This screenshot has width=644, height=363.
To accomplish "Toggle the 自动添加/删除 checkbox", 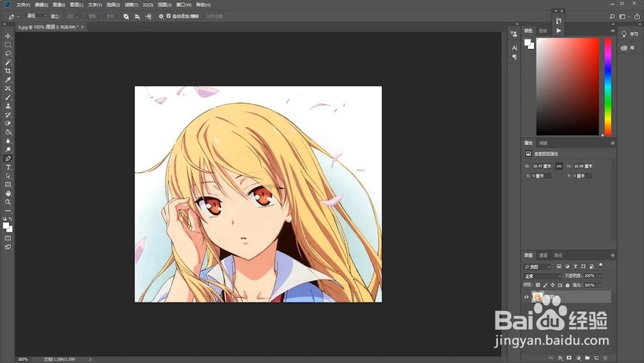I will [168, 16].
